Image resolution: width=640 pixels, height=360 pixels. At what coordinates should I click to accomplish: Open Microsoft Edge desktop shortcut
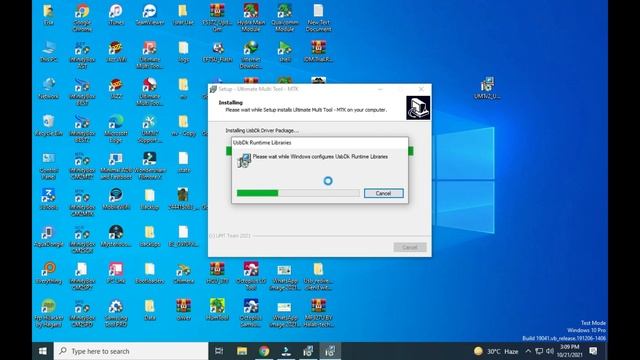(116, 129)
